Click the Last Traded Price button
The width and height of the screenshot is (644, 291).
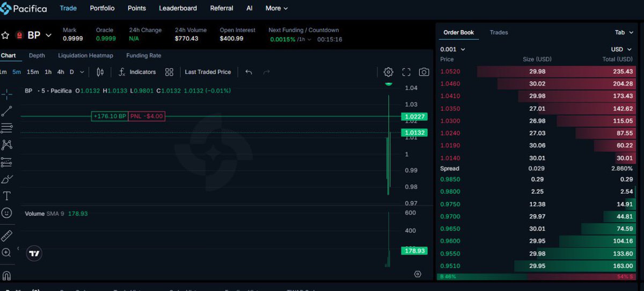[208, 72]
